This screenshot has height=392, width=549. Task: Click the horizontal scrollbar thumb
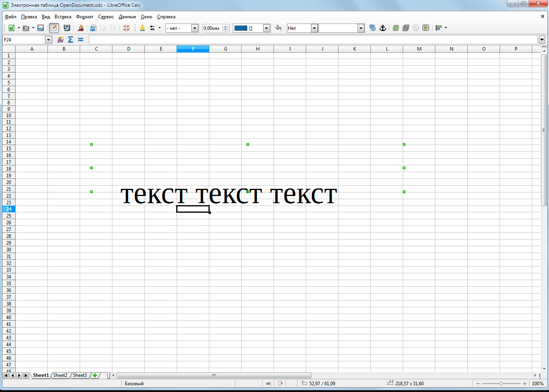click(x=214, y=375)
